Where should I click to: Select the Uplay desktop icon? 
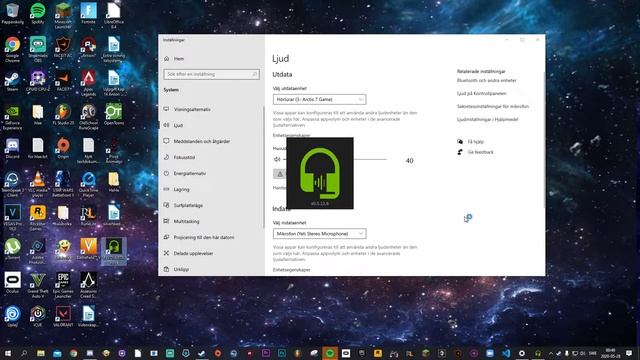pyautogui.click(x=12, y=317)
